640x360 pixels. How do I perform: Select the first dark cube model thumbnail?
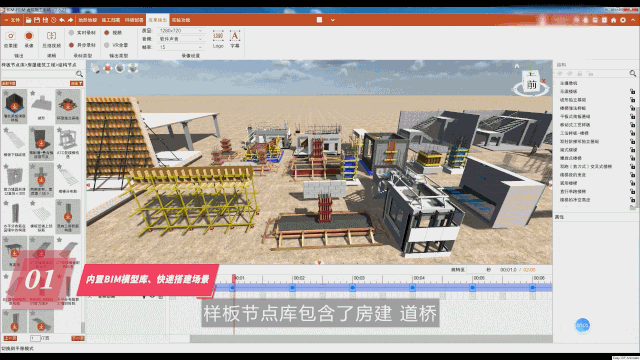pyautogui.click(x=15, y=106)
